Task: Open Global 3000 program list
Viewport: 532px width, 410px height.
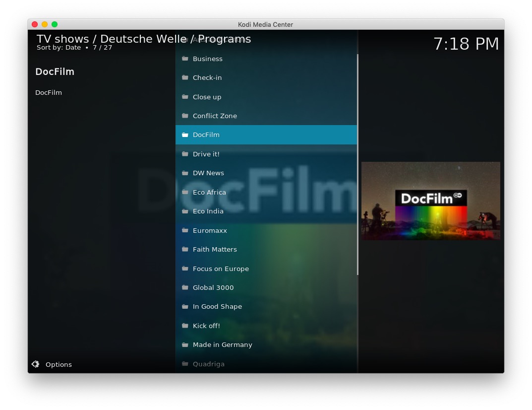Action: point(213,287)
